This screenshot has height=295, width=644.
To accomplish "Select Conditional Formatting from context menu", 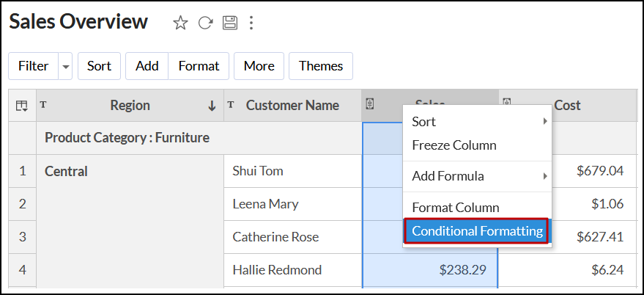I will tap(477, 231).
